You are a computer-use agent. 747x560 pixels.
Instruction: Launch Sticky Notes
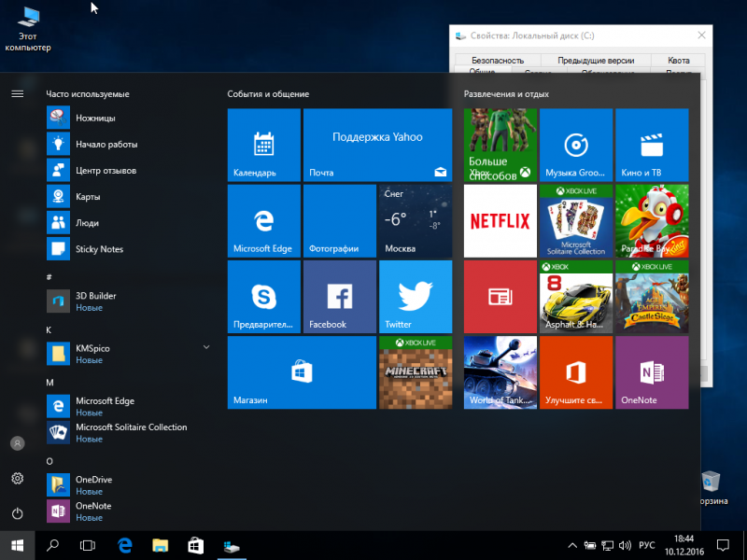tap(129, 249)
